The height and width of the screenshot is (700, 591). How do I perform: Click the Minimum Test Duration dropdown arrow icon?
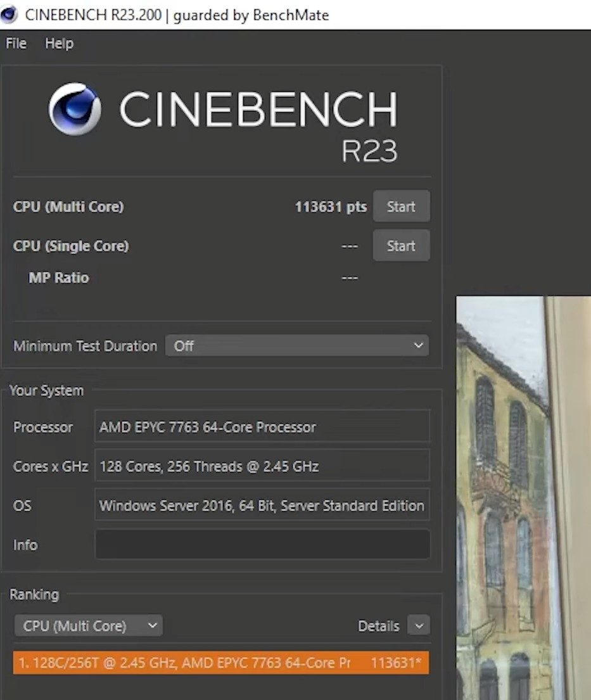pyautogui.click(x=417, y=346)
